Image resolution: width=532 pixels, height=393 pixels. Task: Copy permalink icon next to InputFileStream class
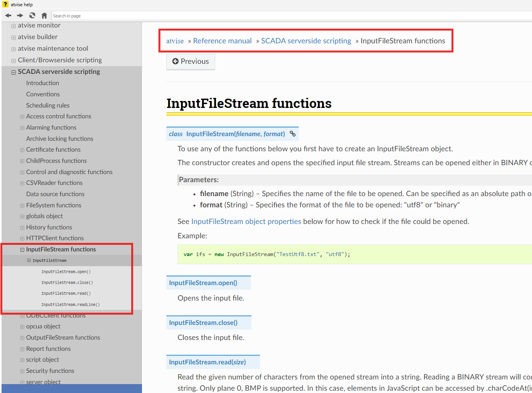[293, 133]
